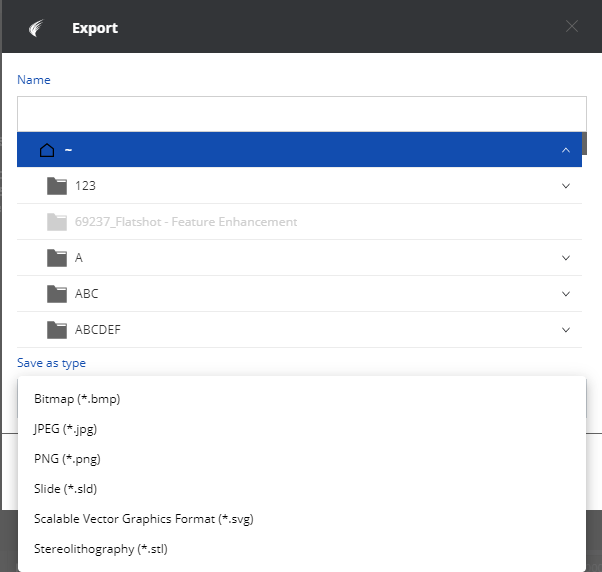Expand the A folder chevron
The image size is (602, 572).
coord(566,258)
